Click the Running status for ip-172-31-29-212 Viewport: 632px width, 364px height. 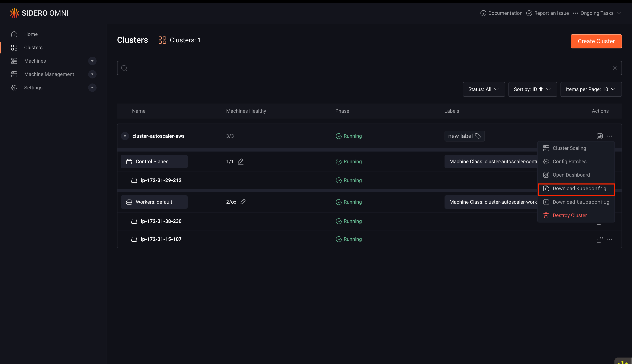(349, 180)
